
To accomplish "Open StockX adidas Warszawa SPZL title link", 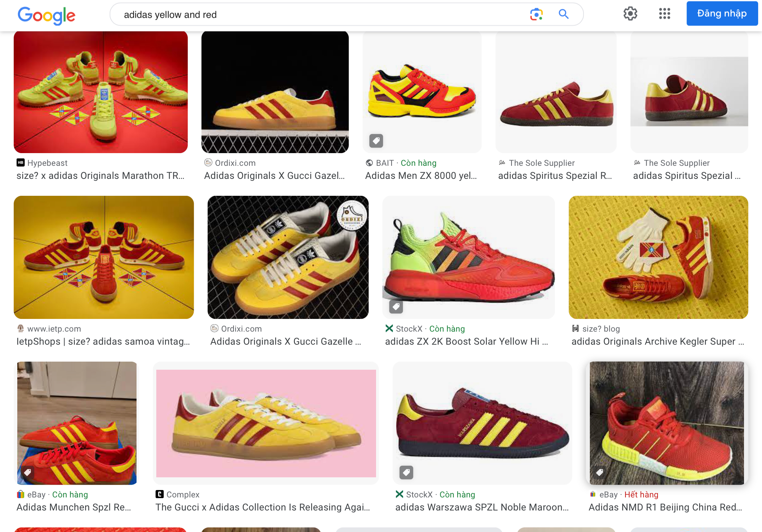I will point(482,507).
